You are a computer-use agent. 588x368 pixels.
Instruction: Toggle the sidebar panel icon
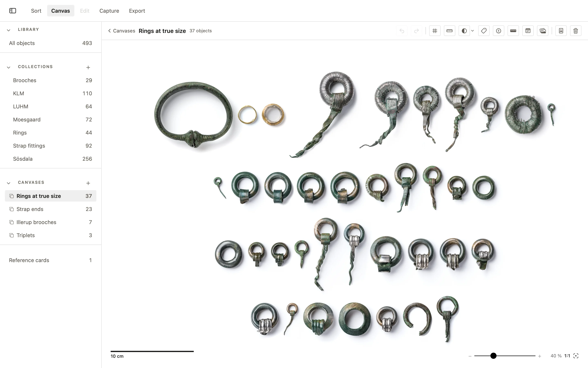click(x=13, y=11)
